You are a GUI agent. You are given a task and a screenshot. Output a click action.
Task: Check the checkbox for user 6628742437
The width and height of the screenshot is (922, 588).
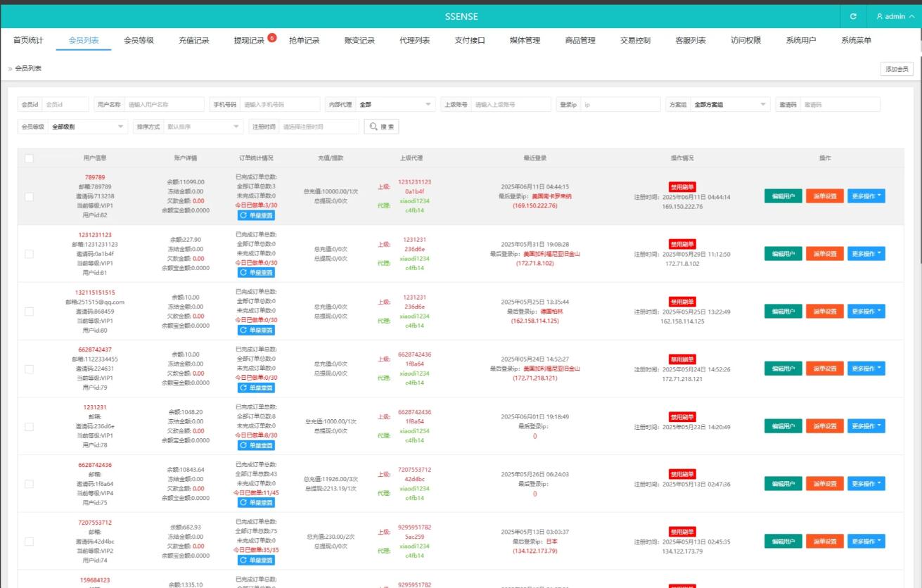click(x=29, y=369)
